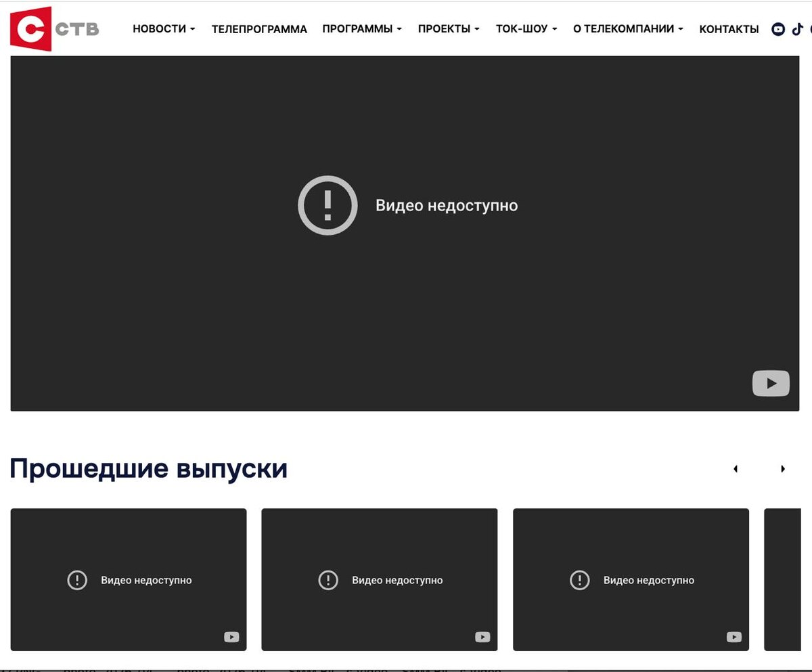
Task: Click the YouTube logo on the main video
Action: pyautogui.click(x=771, y=383)
